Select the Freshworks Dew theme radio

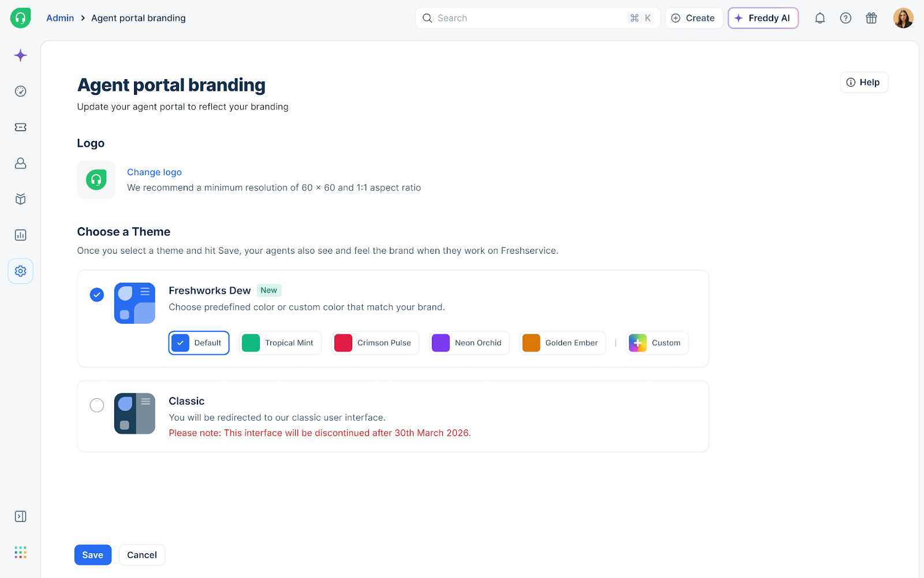(x=97, y=295)
